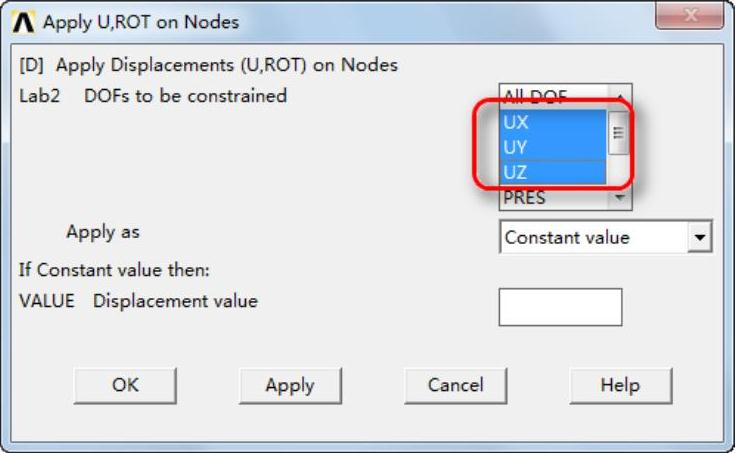Screen dimensions: 735x453
Task: Deselect UY in the DOF list
Action: 553,148
